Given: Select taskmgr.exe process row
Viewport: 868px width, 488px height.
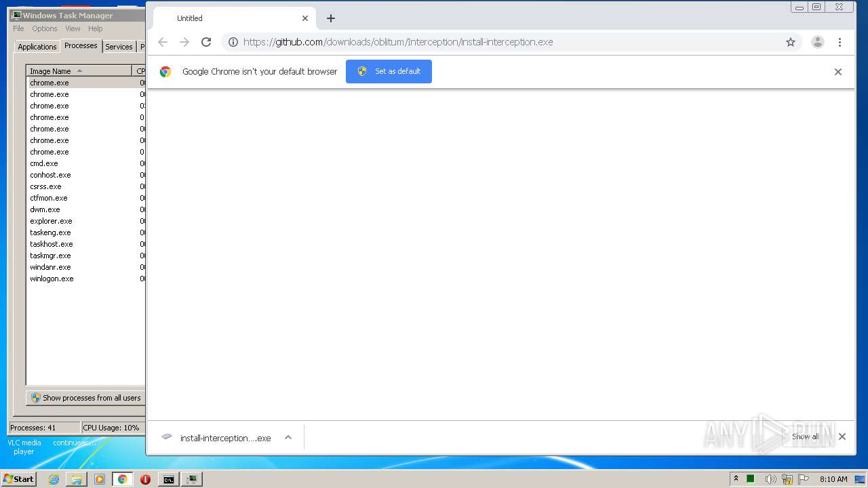Looking at the screenshot, I should click(85, 256).
